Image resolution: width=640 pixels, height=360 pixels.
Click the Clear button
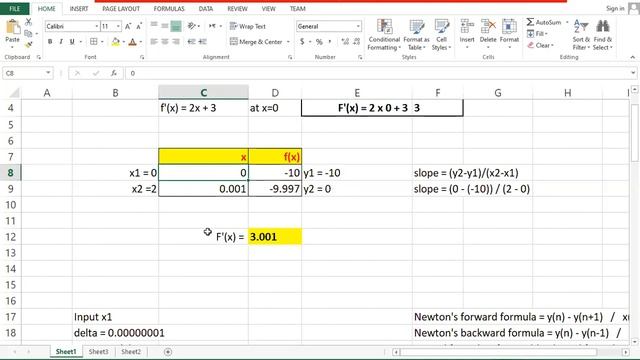[x=540, y=45]
